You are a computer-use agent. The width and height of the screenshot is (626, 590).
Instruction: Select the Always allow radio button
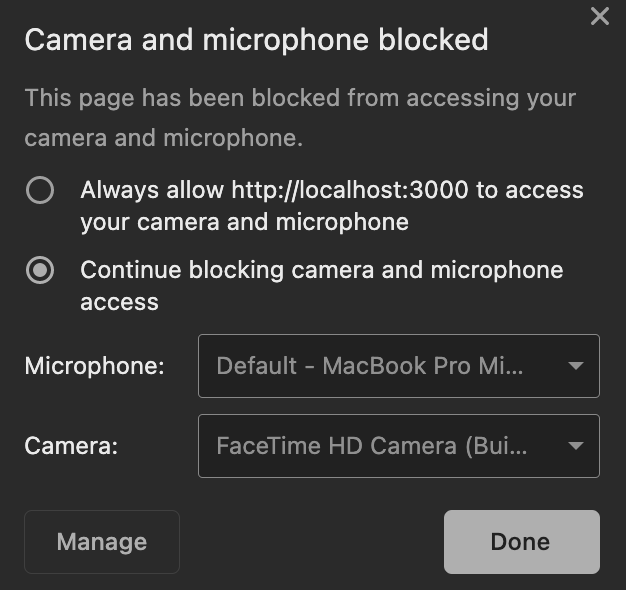click(40, 190)
